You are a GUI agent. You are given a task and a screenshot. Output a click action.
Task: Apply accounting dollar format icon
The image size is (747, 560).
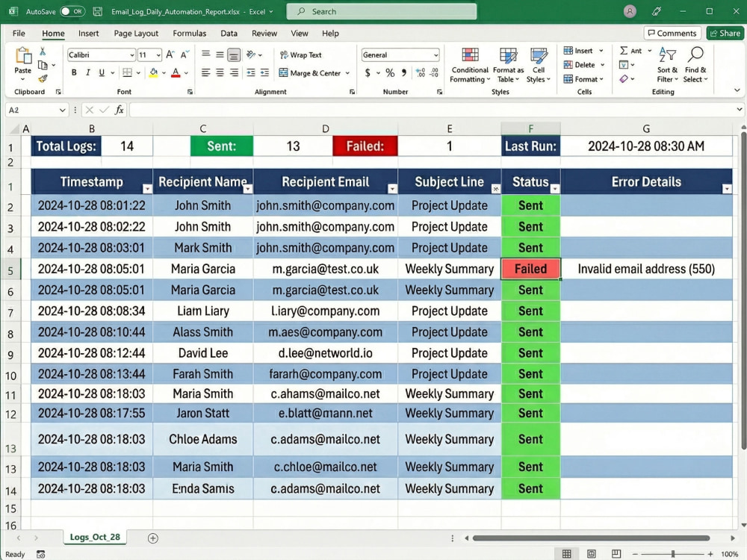pyautogui.click(x=368, y=72)
